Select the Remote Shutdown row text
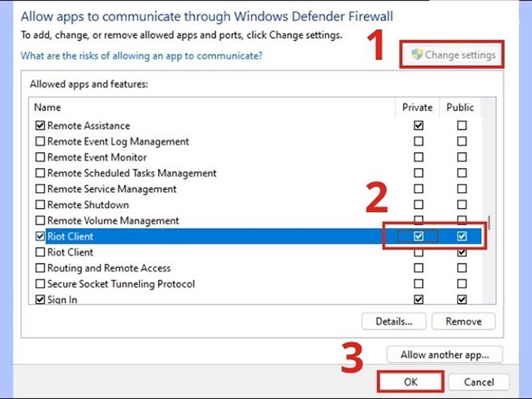The image size is (532, 399). coord(88,205)
